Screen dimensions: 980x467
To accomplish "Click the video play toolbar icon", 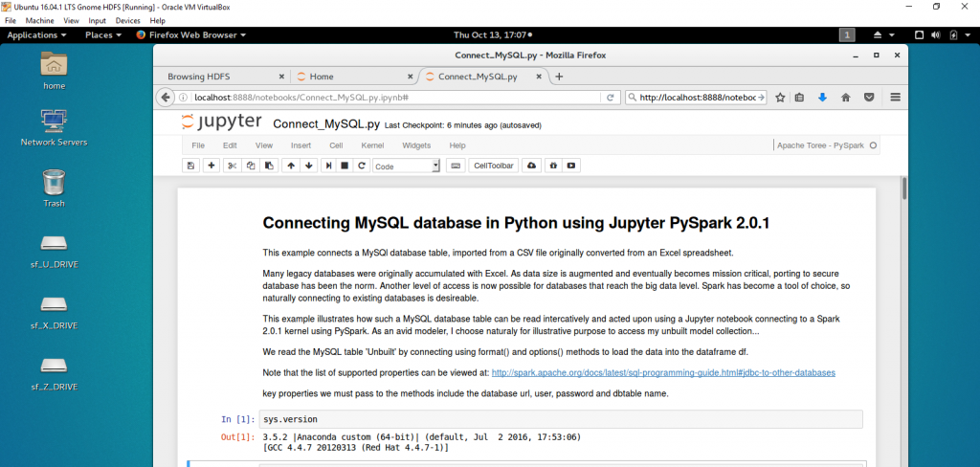I will click(571, 166).
